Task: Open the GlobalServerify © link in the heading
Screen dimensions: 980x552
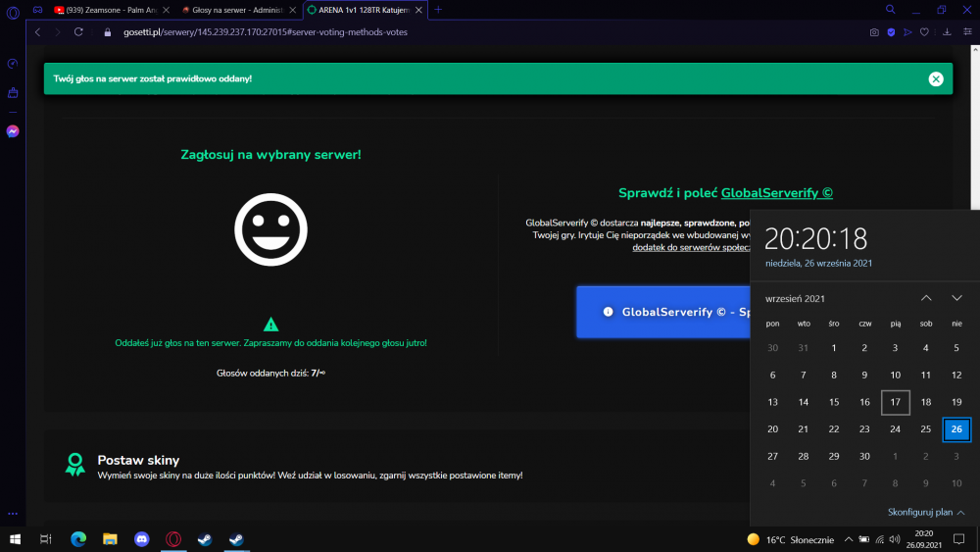Action: pos(777,193)
